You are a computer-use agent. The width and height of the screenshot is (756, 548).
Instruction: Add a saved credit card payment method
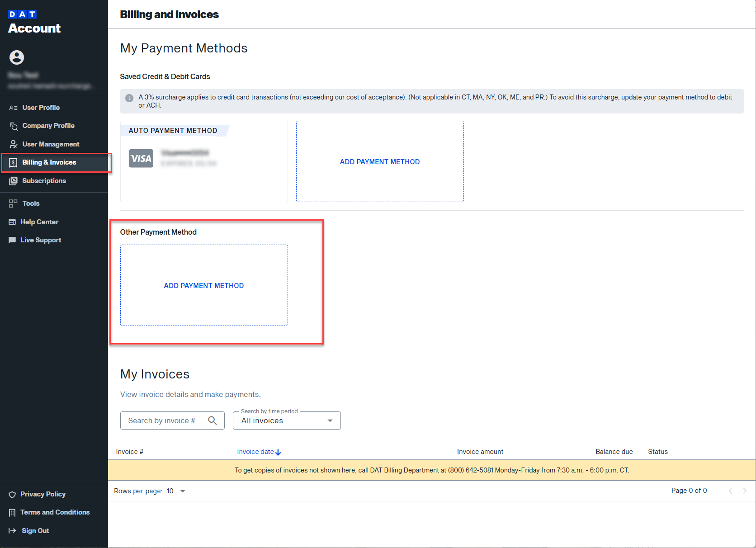[380, 161]
